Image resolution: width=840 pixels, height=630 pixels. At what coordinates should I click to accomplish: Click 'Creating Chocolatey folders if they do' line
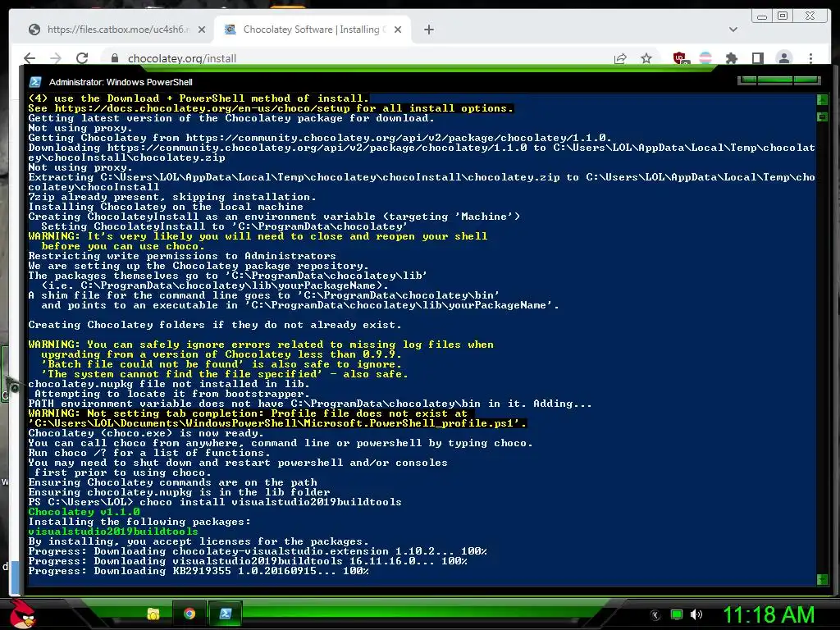pos(215,325)
